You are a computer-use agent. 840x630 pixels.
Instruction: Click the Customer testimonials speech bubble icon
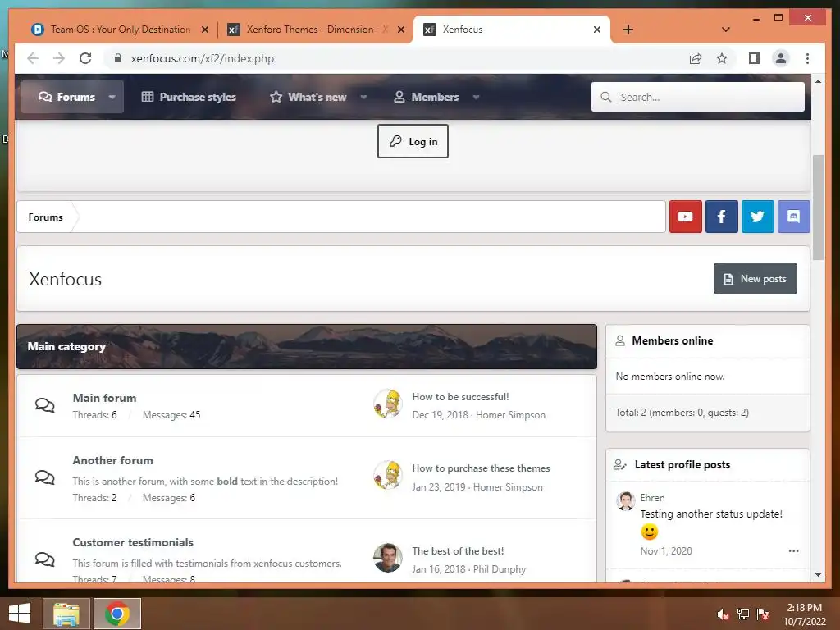(x=45, y=559)
